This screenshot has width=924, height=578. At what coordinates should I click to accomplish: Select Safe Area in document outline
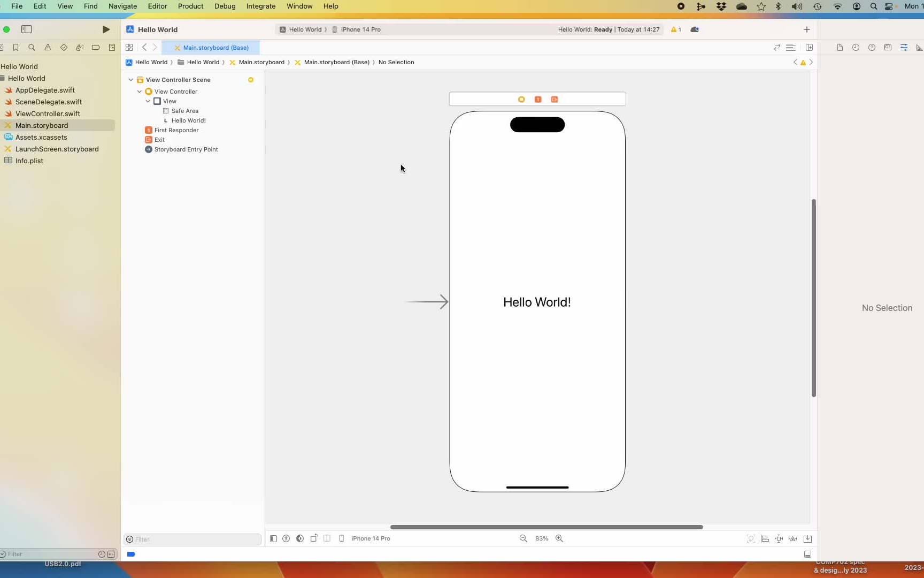coord(184,111)
